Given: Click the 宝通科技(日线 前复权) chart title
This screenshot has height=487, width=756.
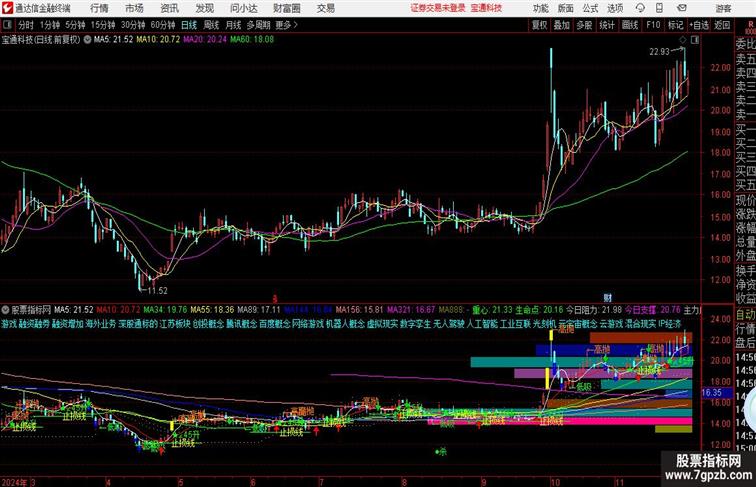Looking at the screenshot, I should [x=41, y=40].
